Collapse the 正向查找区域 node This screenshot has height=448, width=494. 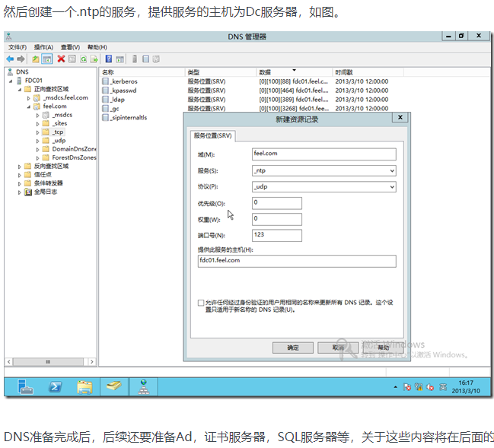coord(20,90)
